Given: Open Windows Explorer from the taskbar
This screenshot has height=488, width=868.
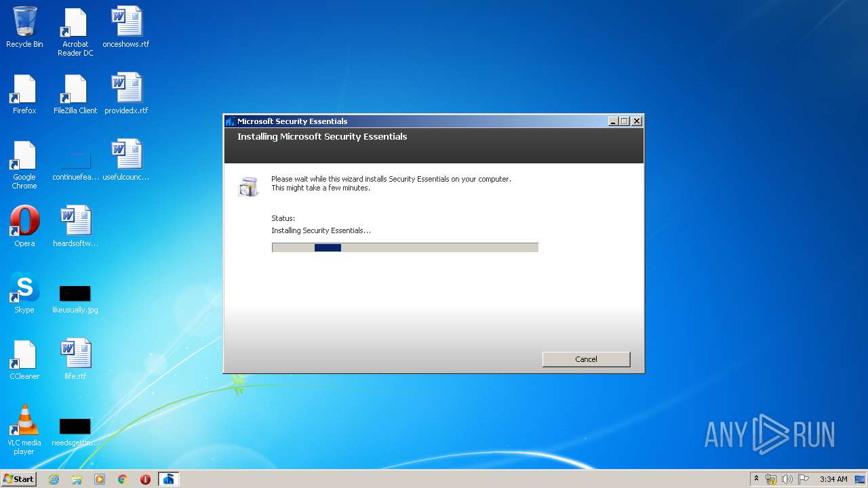Looking at the screenshot, I should point(77,479).
